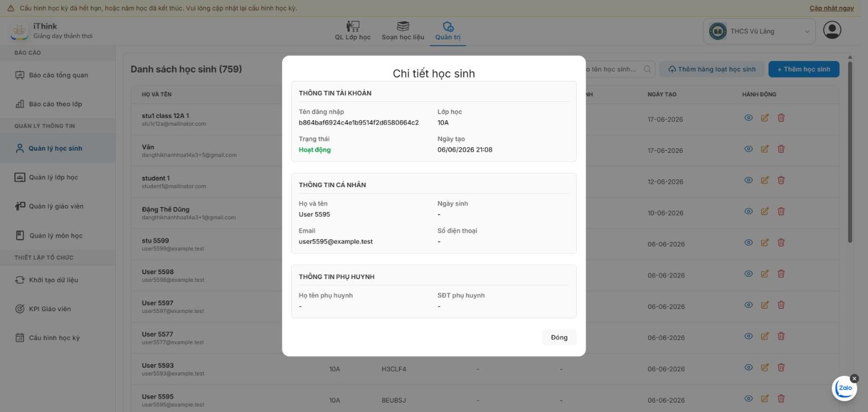Switch to the Soạn học liệu tab
The image size is (868, 412).
pos(403,31)
